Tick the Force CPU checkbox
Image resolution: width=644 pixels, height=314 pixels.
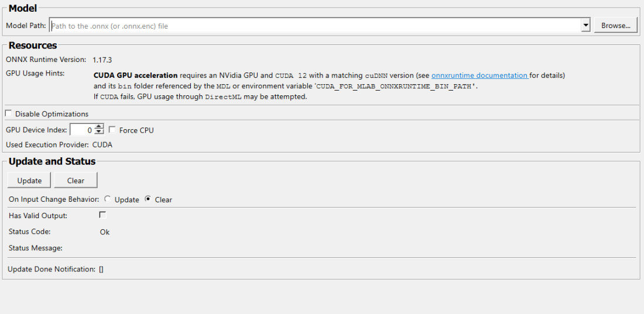click(112, 130)
